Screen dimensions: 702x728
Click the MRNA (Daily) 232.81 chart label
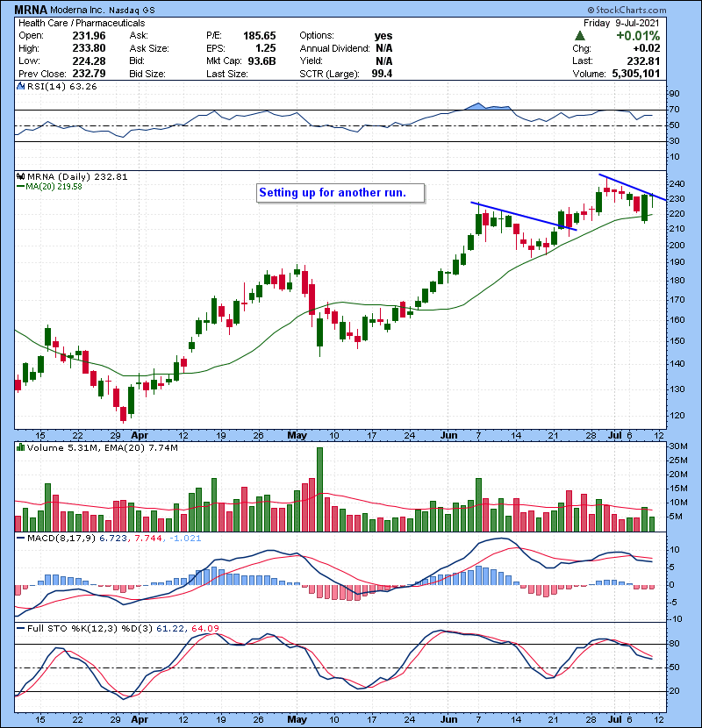77,176
